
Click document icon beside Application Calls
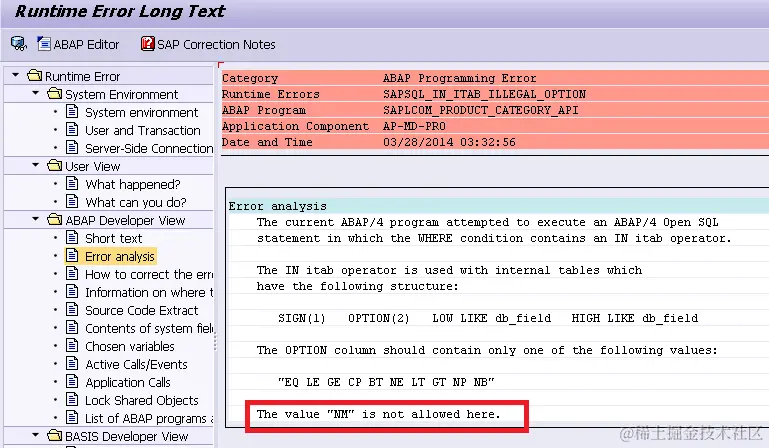[x=72, y=381]
